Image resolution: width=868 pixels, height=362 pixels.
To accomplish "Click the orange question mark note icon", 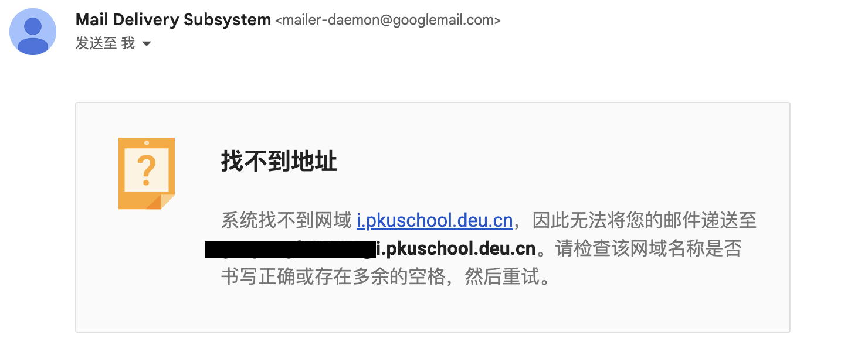I will pyautogui.click(x=147, y=173).
